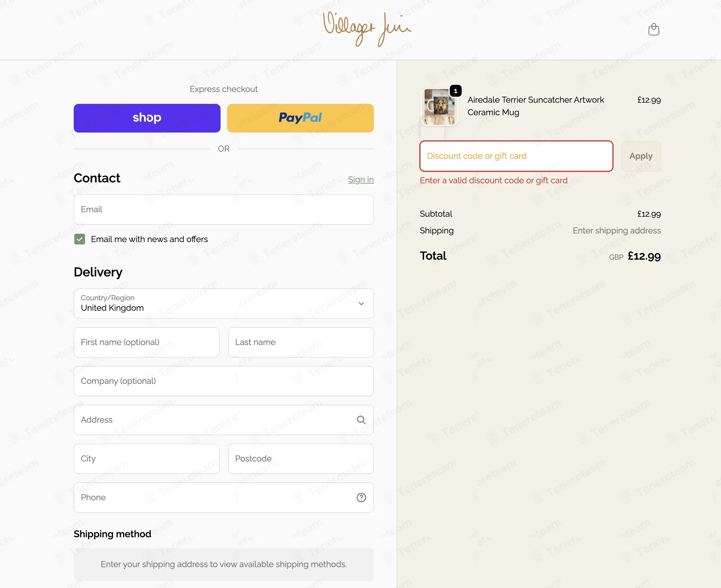
Task: Click the Last name field
Action: (301, 342)
